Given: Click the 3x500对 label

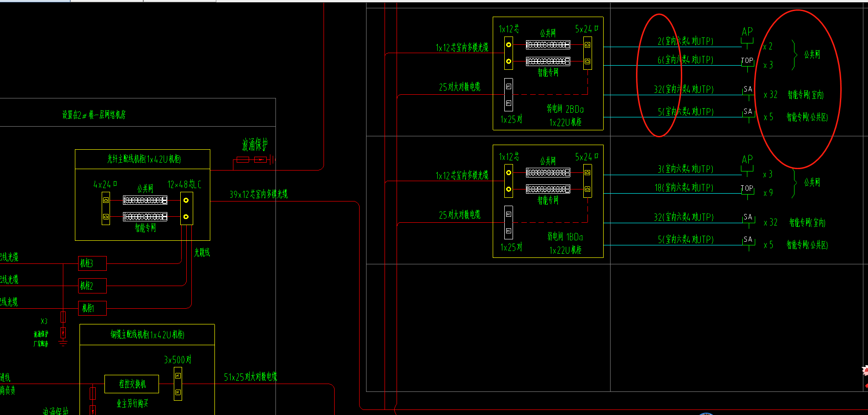Looking at the screenshot, I should pos(177,360).
